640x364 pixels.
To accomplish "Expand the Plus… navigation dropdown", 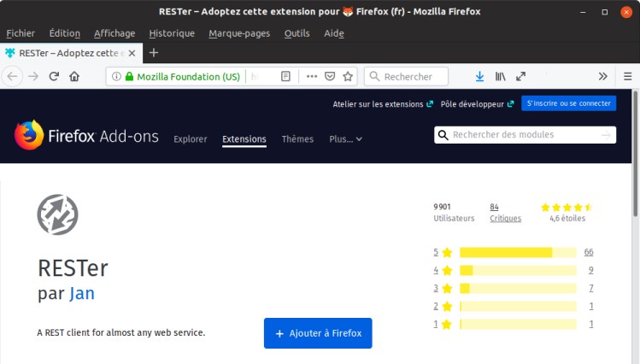I will pos(345,139).
